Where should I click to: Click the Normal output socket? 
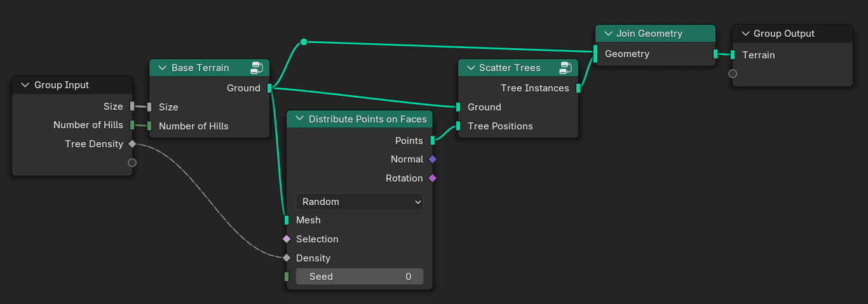pos(433,159)
